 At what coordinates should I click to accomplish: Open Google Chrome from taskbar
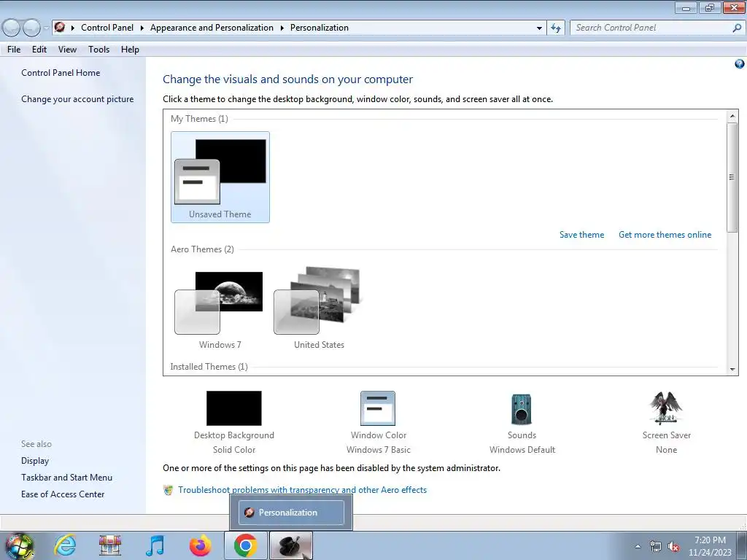tap(245, 545)
